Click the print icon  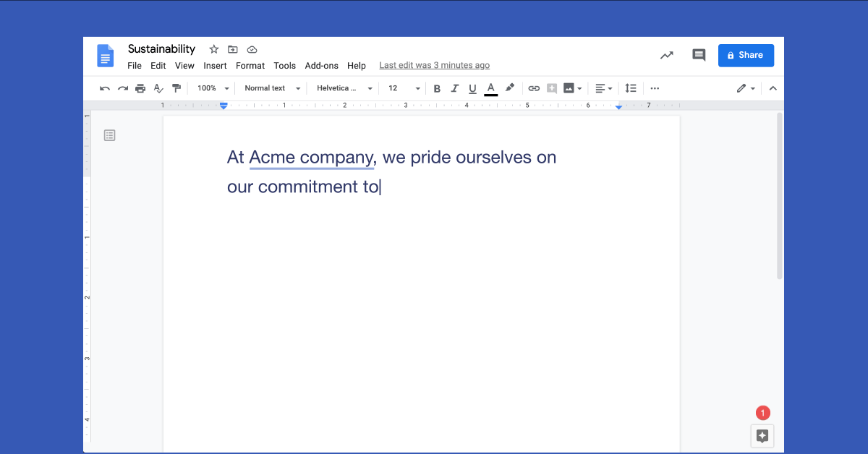(x=140, y=88)
